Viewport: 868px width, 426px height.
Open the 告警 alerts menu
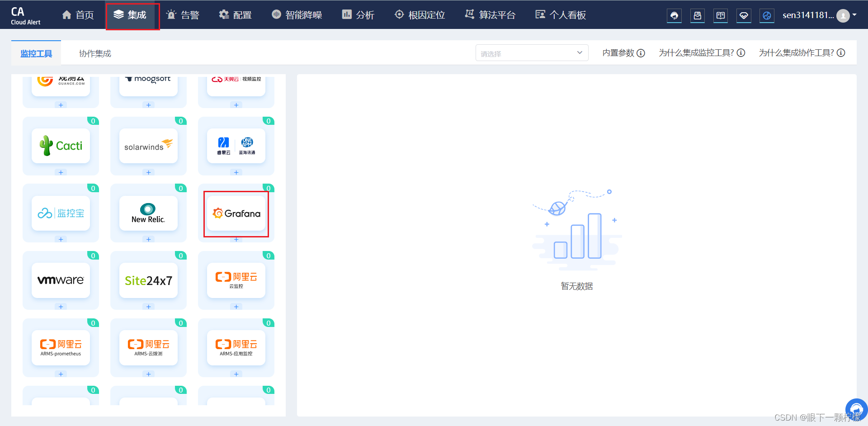pos(183,15)
